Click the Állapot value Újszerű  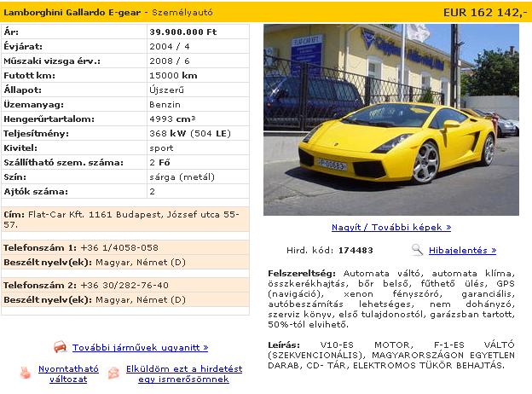[166, 90]
